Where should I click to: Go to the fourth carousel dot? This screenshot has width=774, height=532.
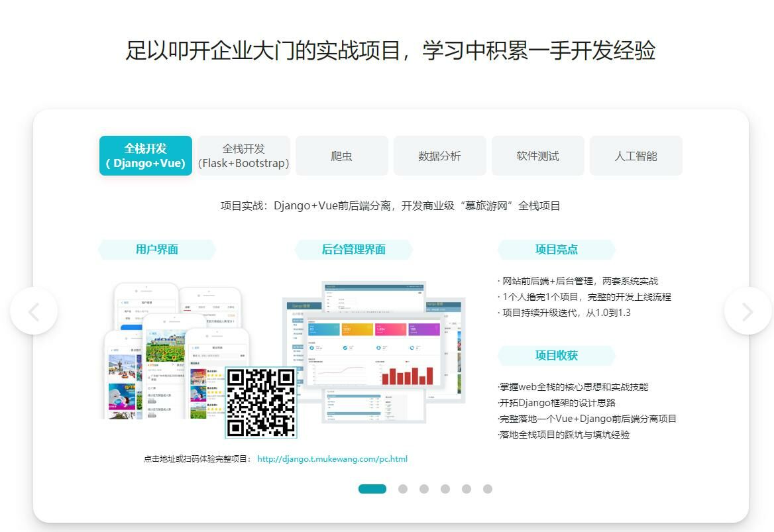[445, 489]
